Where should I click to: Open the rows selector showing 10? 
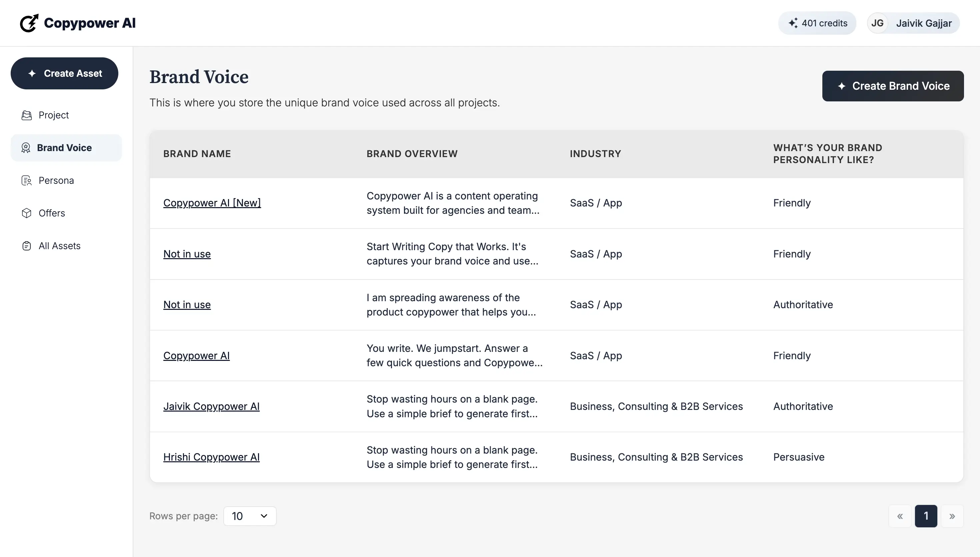(x=249, y=516)
